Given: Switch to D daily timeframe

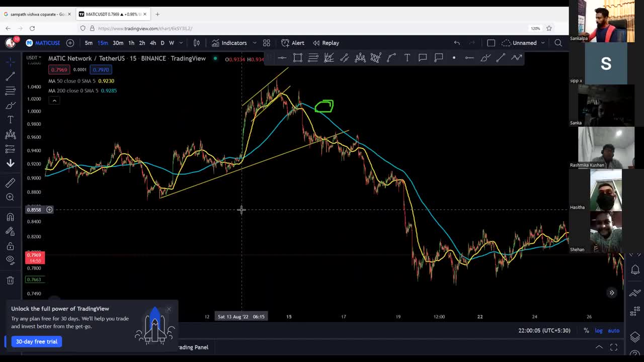Looking at the screenshot, I should (163, 43).
